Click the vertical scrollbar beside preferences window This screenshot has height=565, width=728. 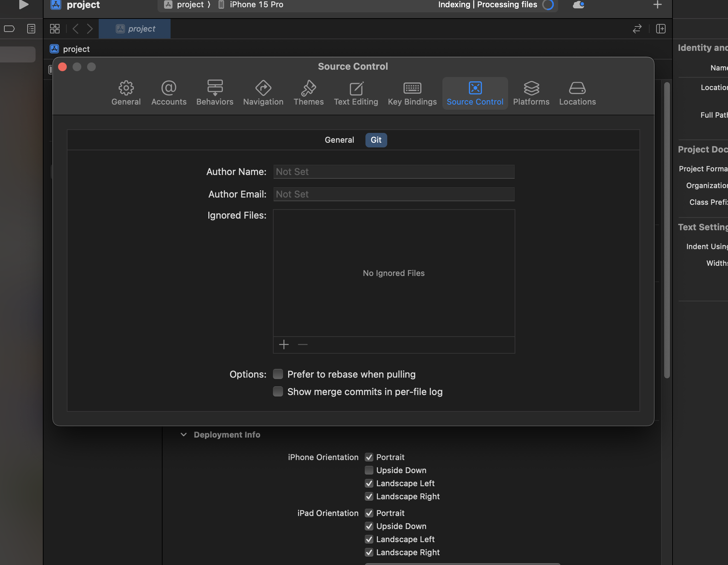667,230
